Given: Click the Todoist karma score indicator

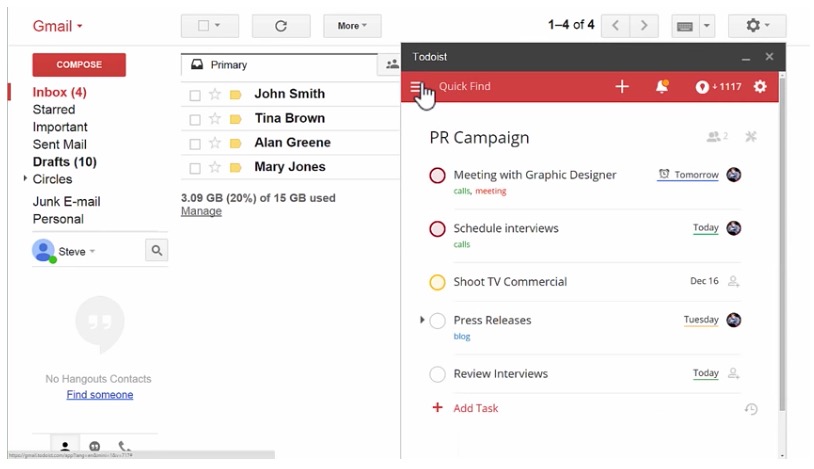Looking at the screenshot, I should pyautogui.click(x=719, y=87).
